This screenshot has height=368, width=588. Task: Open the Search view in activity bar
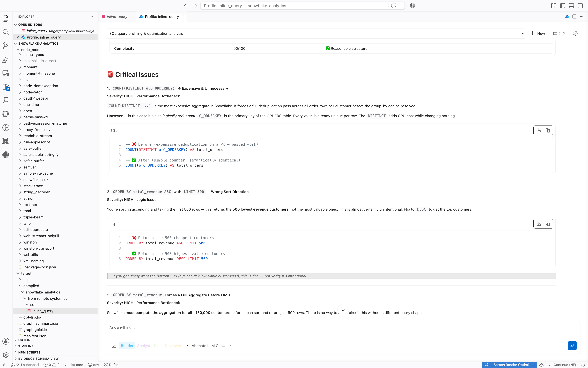(x=6, y=32)
